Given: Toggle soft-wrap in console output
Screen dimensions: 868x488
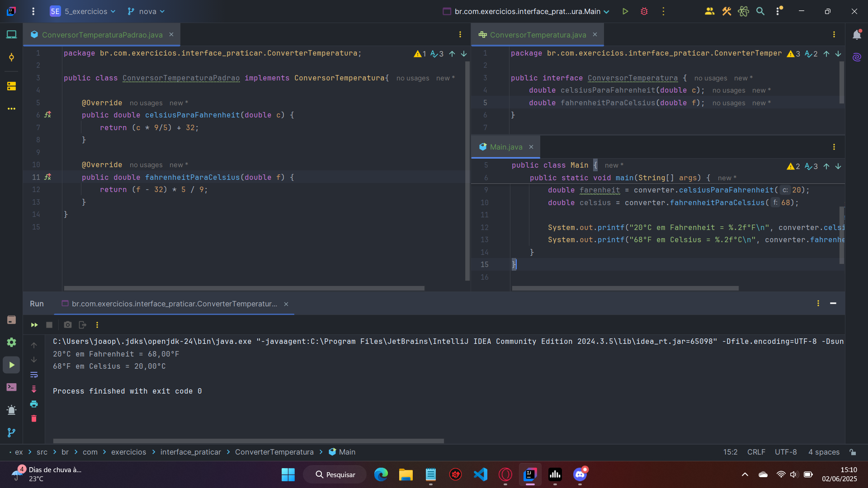Looking at the screenshot, I should (x=34, y=375).
